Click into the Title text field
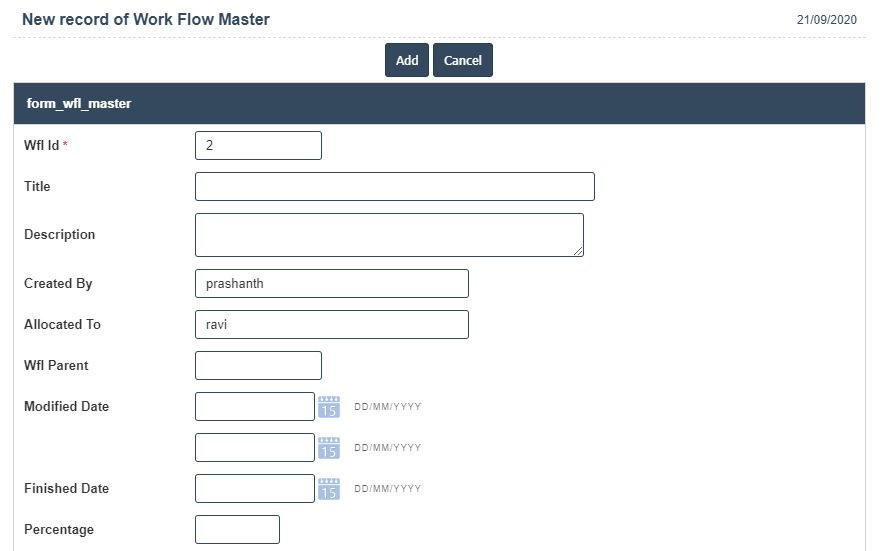This screenshot has width=882, height=551. [x=394, y=187]
